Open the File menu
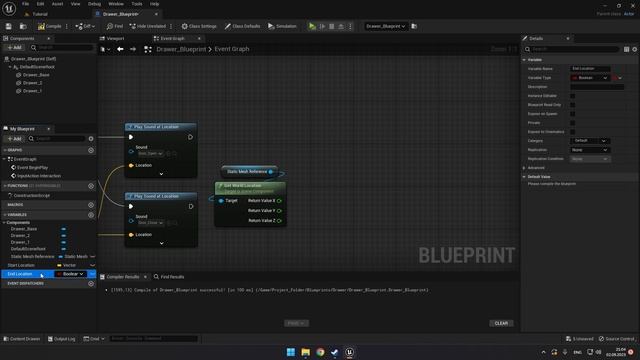Screen dimensions: 640x360 (25, 4)
